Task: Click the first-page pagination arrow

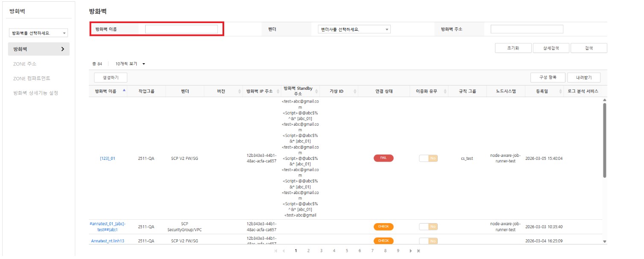Action: [275, 251]
